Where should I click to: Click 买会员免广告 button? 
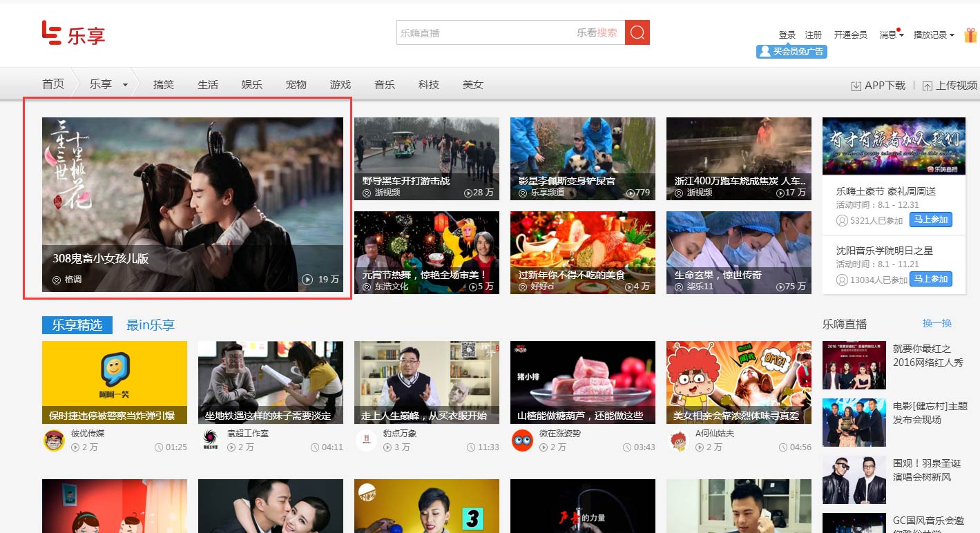791,51
